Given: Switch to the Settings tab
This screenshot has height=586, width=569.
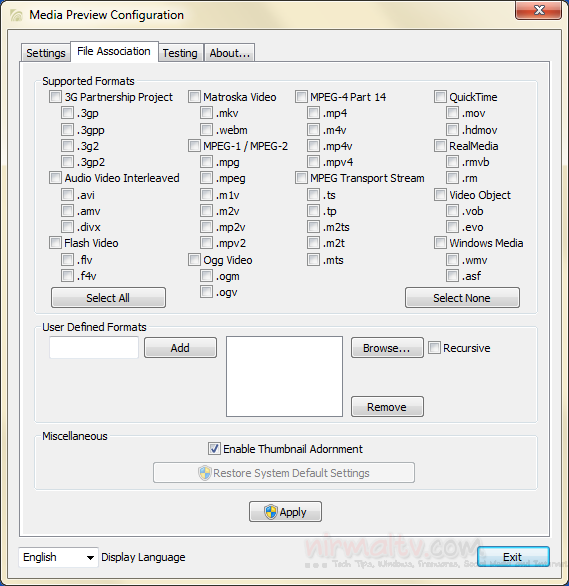Looking at the screenshot, I should (46, 53).
